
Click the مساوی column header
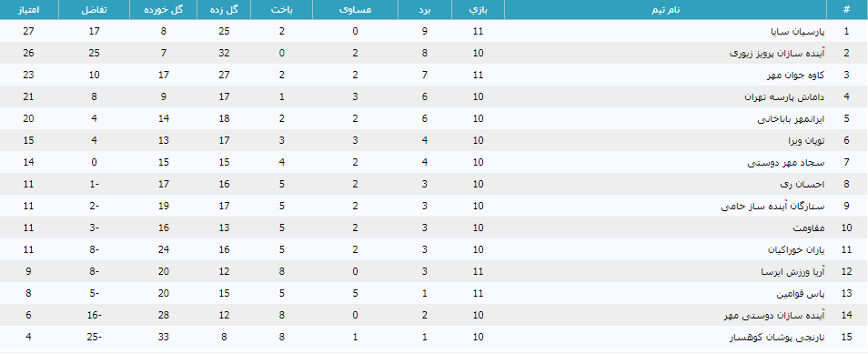pyautogui.click(x=356, y=10)
